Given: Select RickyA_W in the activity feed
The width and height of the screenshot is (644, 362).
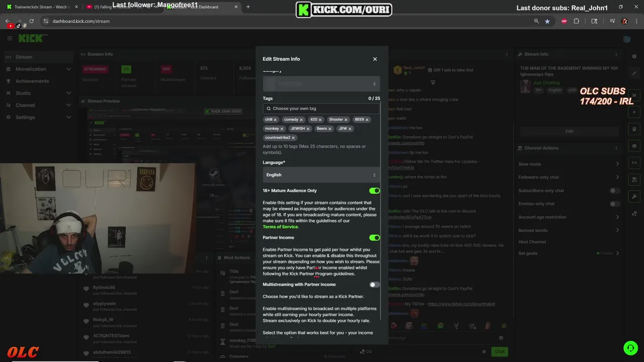Looking at the screenshot, I should [x=103, y=320].
